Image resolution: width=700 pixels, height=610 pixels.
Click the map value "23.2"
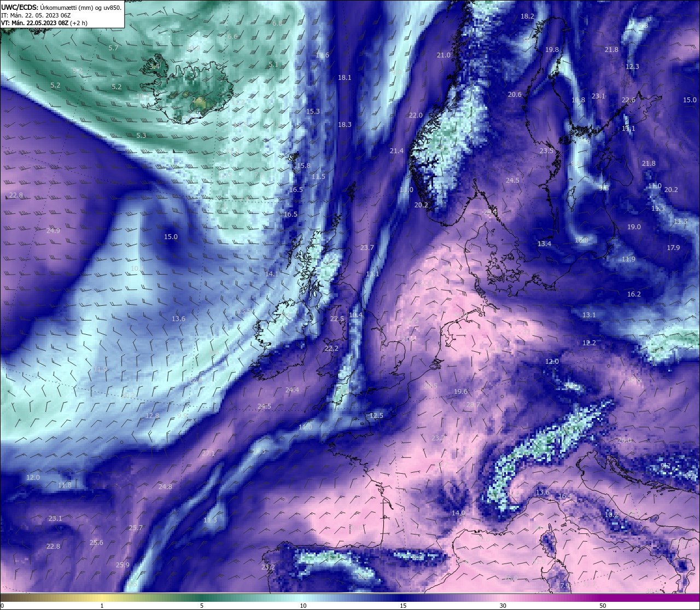(268, 567)
